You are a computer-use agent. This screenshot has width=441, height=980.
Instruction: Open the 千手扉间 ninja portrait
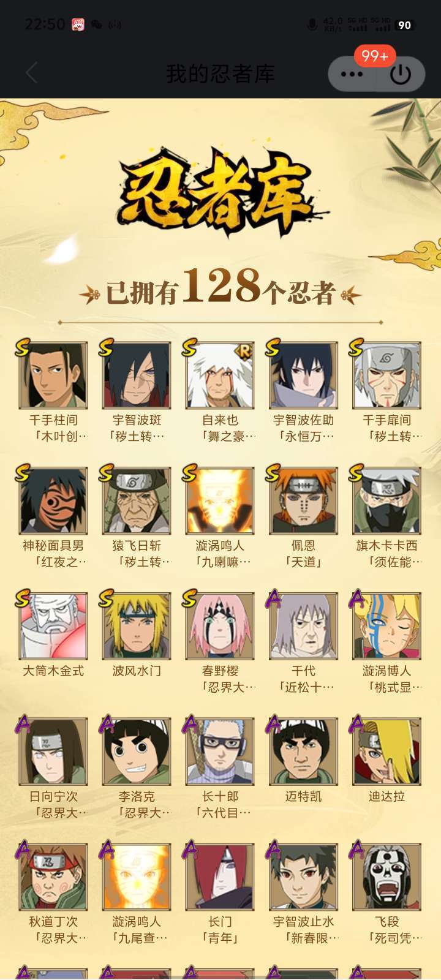(x=386, y=375)
